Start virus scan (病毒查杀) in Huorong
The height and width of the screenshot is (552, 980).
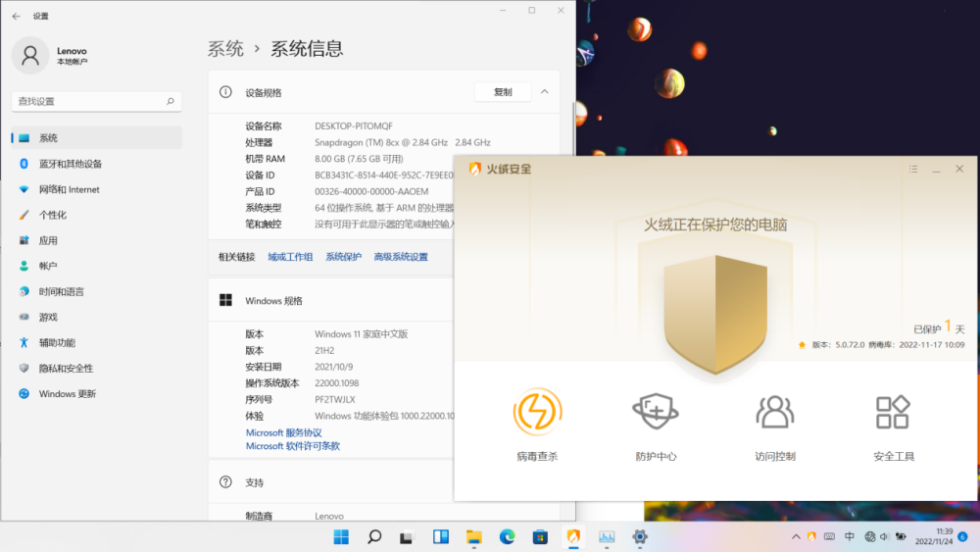click(x=537, y=425)
